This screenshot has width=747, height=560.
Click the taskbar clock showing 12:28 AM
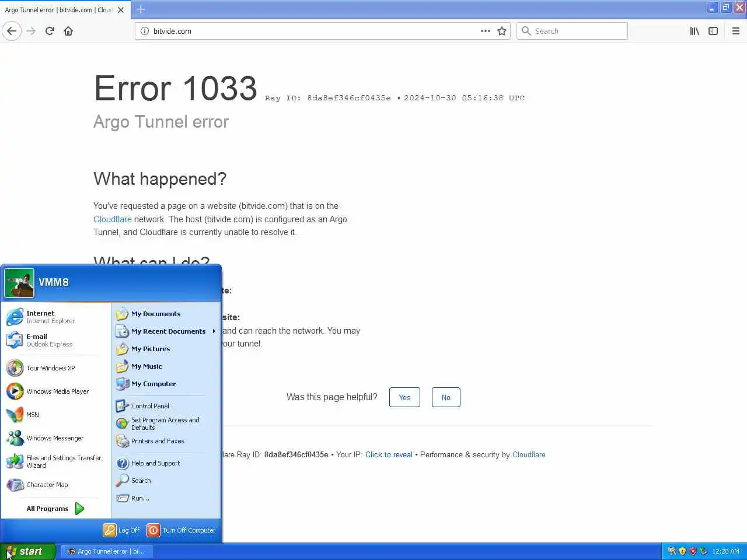click(725, 551)
